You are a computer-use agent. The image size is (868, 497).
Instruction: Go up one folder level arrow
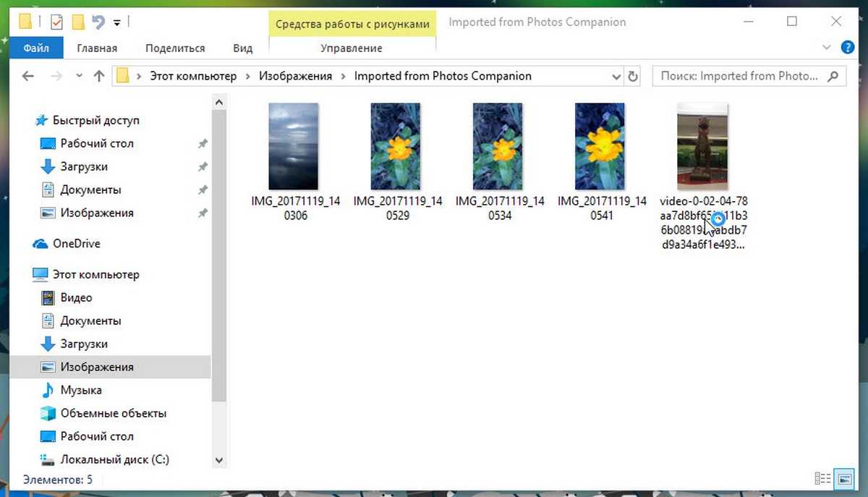click(x=99, y=76)
